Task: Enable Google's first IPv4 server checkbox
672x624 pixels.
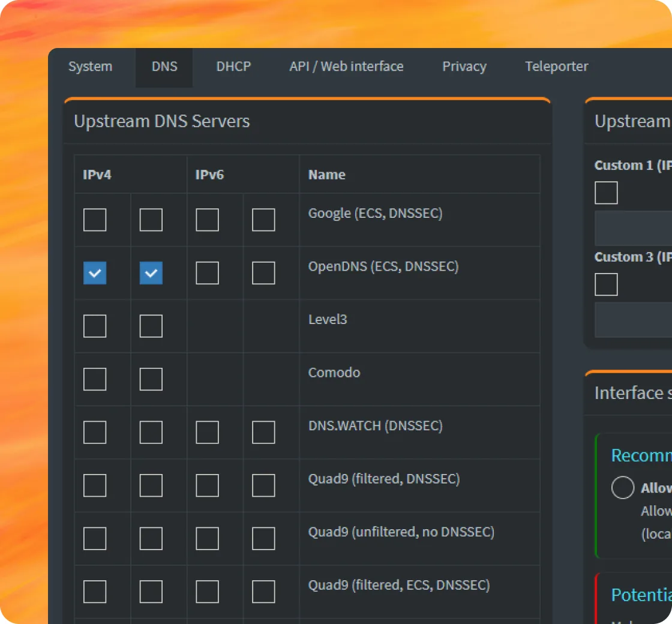Action: 95,220
